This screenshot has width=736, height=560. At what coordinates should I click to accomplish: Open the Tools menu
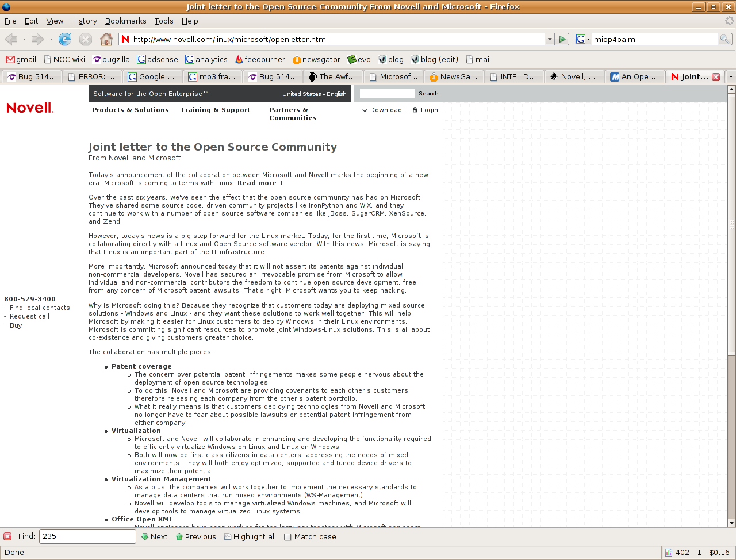tap(164, 21)
